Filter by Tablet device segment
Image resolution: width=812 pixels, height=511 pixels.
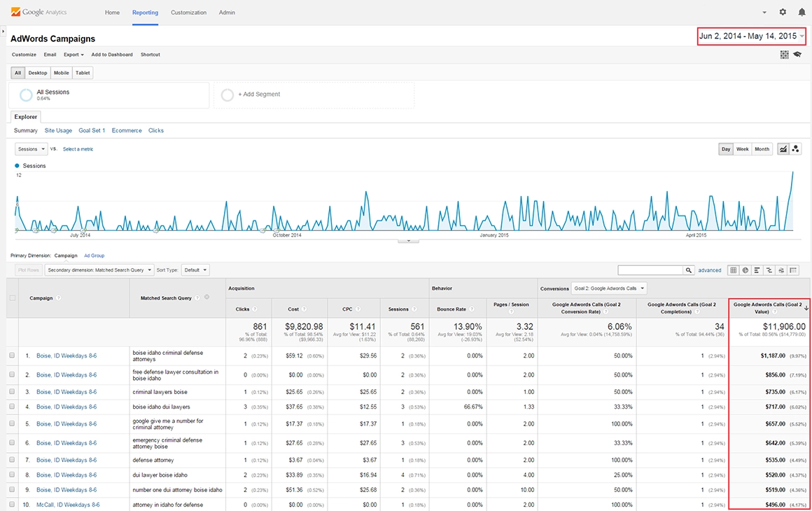click(x=83, y=73)
